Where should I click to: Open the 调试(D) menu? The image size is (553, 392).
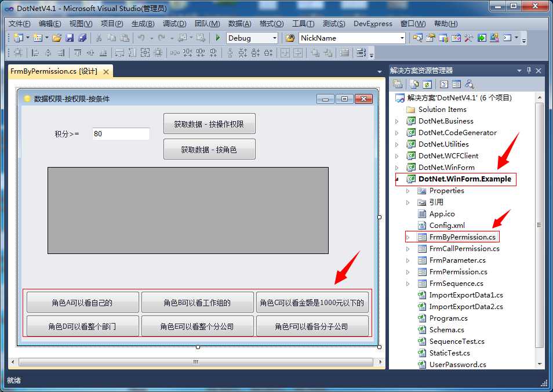coord(174,24)
